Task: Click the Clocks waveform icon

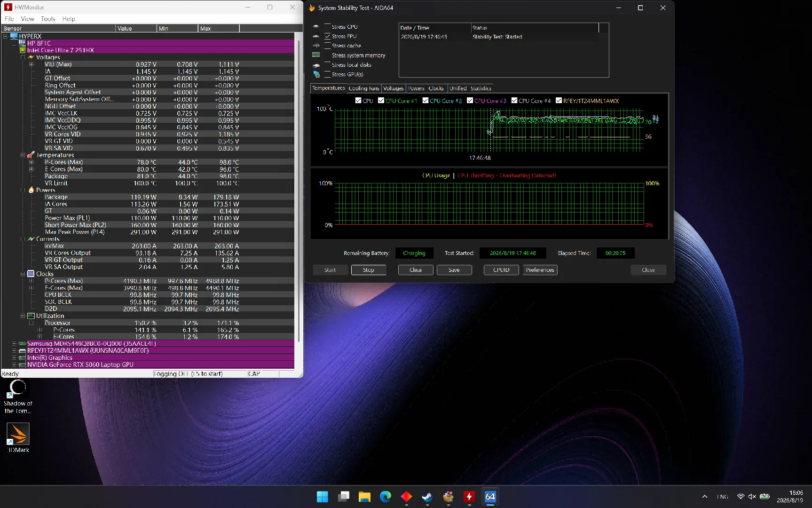Action: click(x=31, y=274)
